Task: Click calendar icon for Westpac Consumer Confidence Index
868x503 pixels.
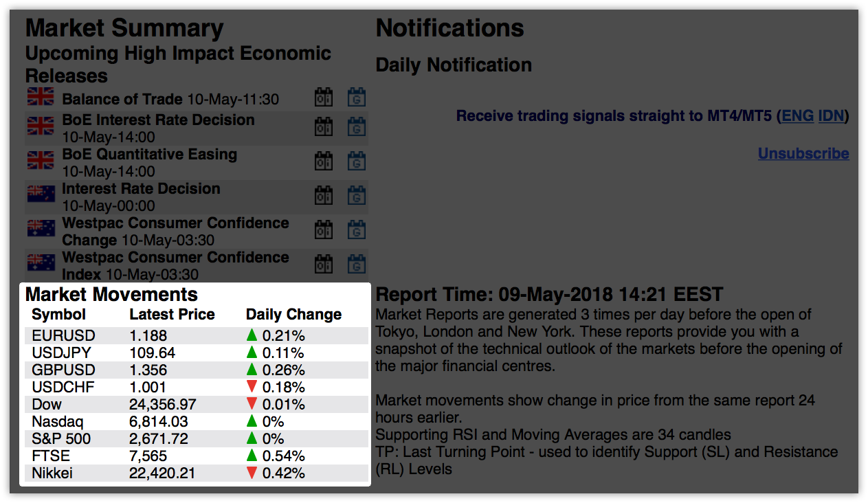Action: point(323,265)
